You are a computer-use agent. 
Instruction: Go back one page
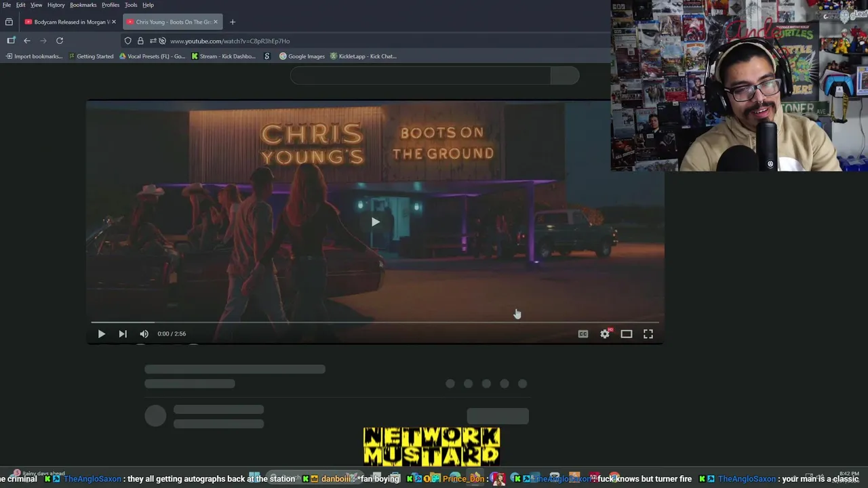tap(27, 41)
